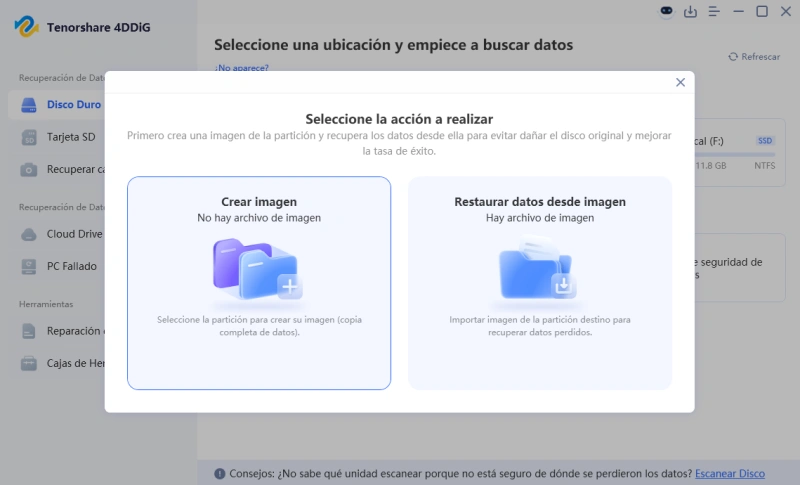Click the camera icon in sidebar
Viewport: 800px width, 485px height.
(x=29, y=169)
